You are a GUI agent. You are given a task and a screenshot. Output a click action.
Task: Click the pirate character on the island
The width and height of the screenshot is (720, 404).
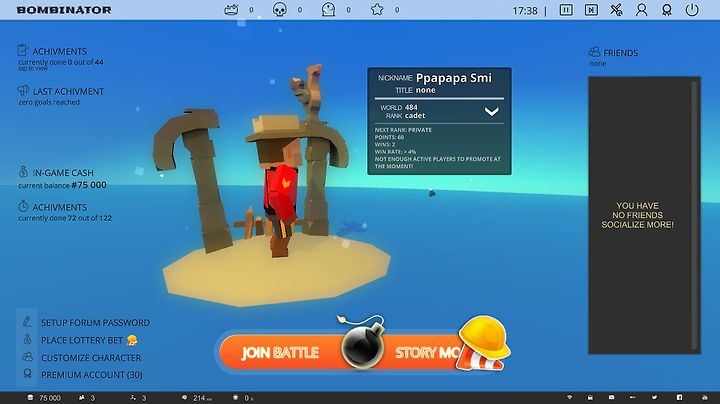tap(276, 184)
